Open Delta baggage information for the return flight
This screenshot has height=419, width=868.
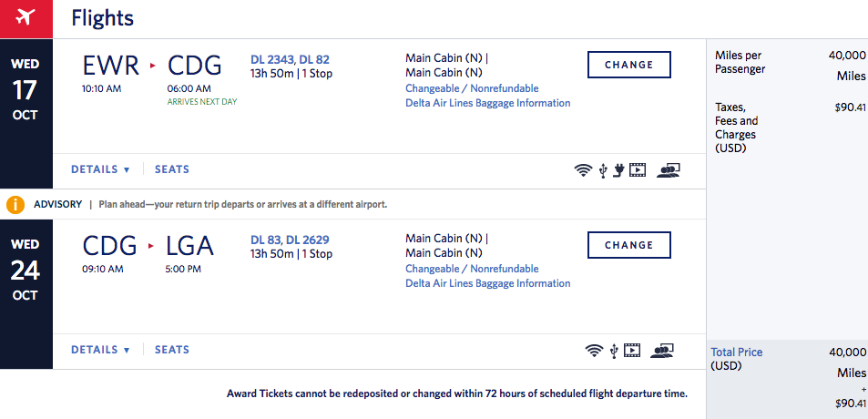pyautogui.click(x=487, y=283)
